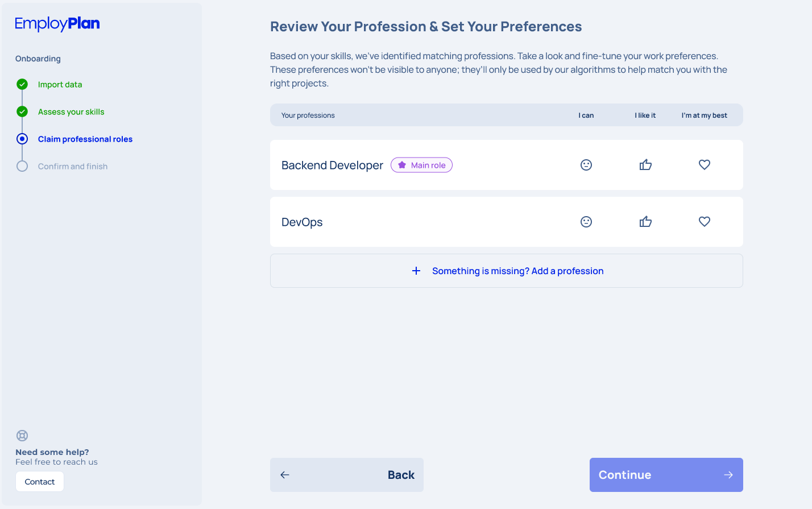
Task: Click "Something is missing? Add a profession" link
Action: pyautogui.click(x=517, y=271)
